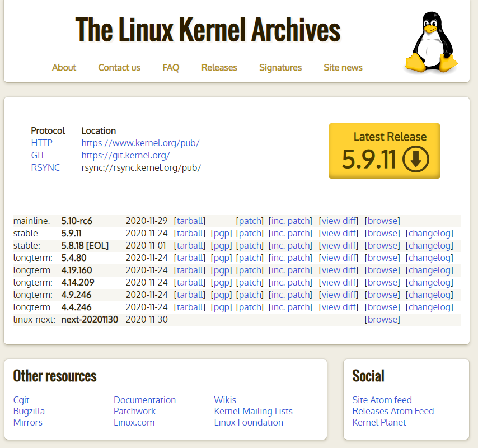Click the rsync://rsync.kernel.org/pub/ text
The image size is (478, 448).
[141, 167]
